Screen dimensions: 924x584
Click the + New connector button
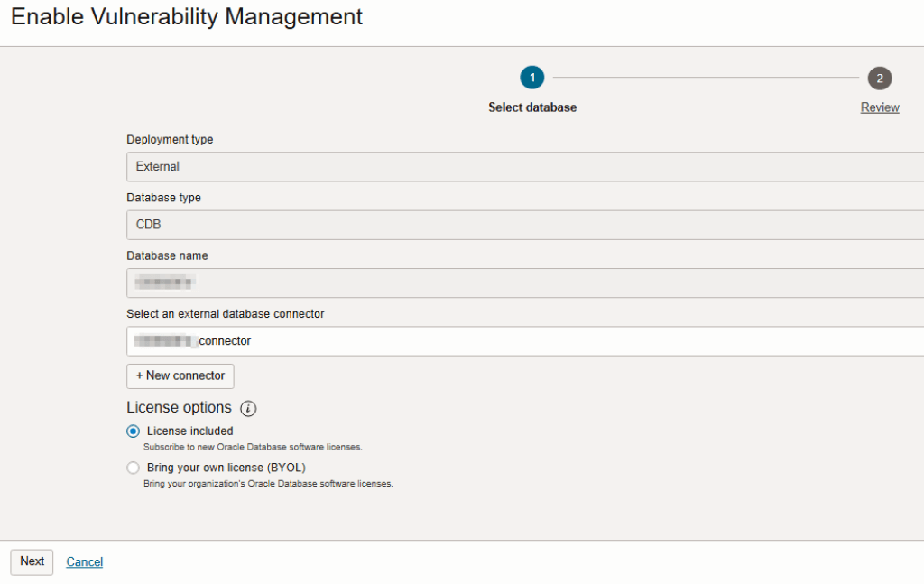click(x=180, y=375)
